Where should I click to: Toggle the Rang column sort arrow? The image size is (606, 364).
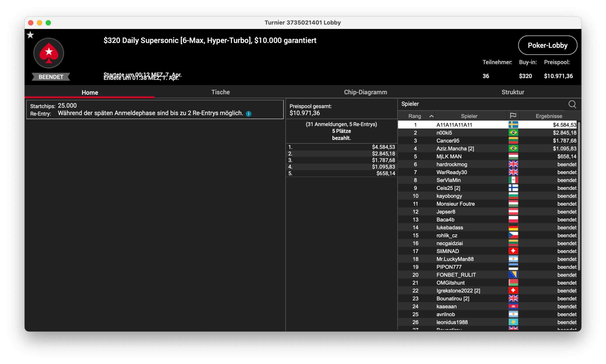(431, 116)
